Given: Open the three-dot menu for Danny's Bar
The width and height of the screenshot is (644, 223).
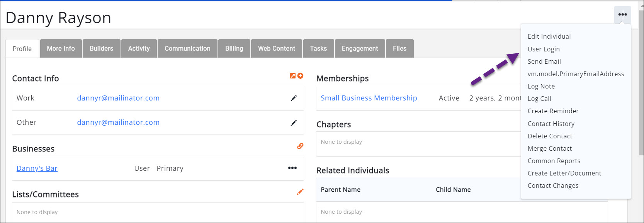Looking at the screenshot, I should 292,168.
